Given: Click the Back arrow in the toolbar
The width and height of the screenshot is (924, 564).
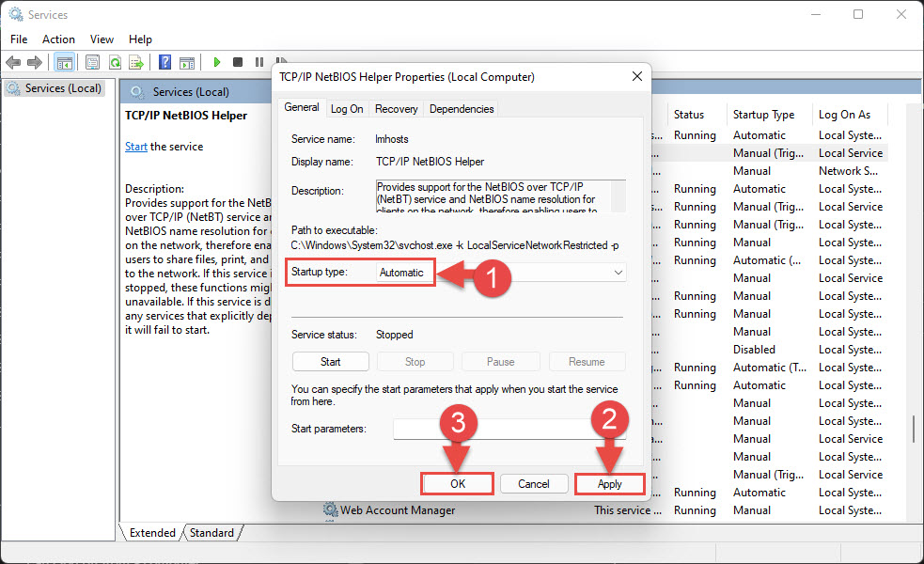Looking at the screenshot, I should point(13,62).
